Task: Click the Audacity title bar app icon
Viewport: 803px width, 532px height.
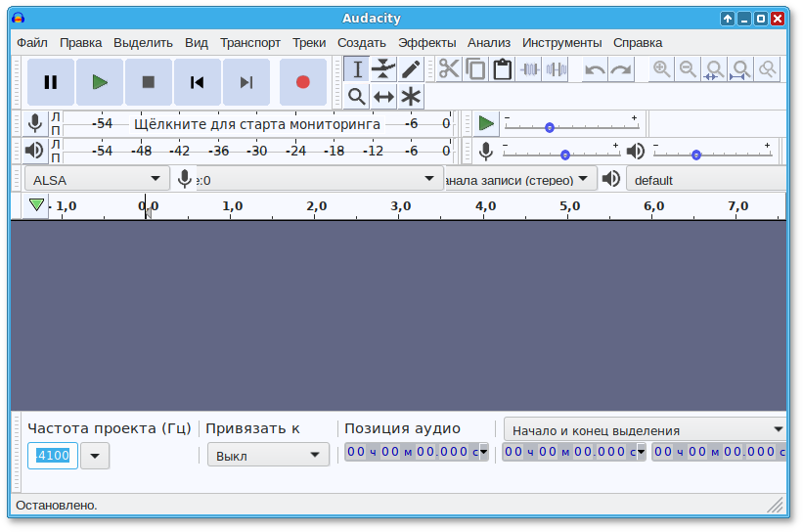Action: tap(19, 19)
